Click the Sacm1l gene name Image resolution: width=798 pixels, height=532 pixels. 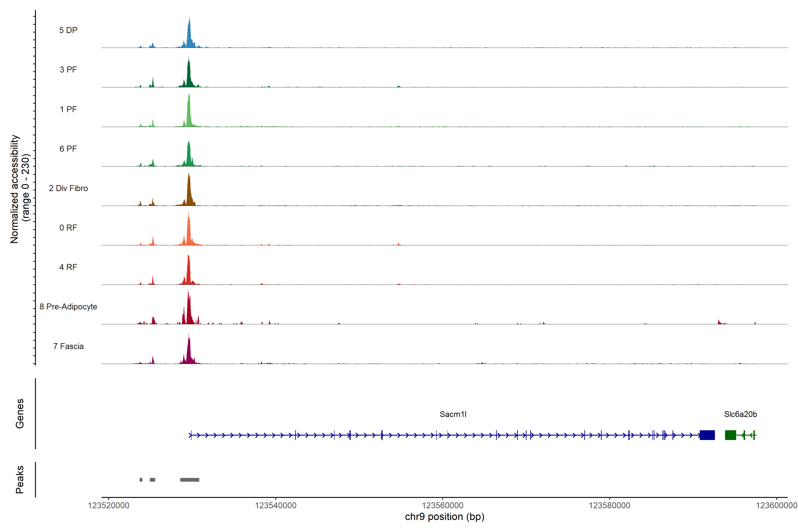[453, 414]
